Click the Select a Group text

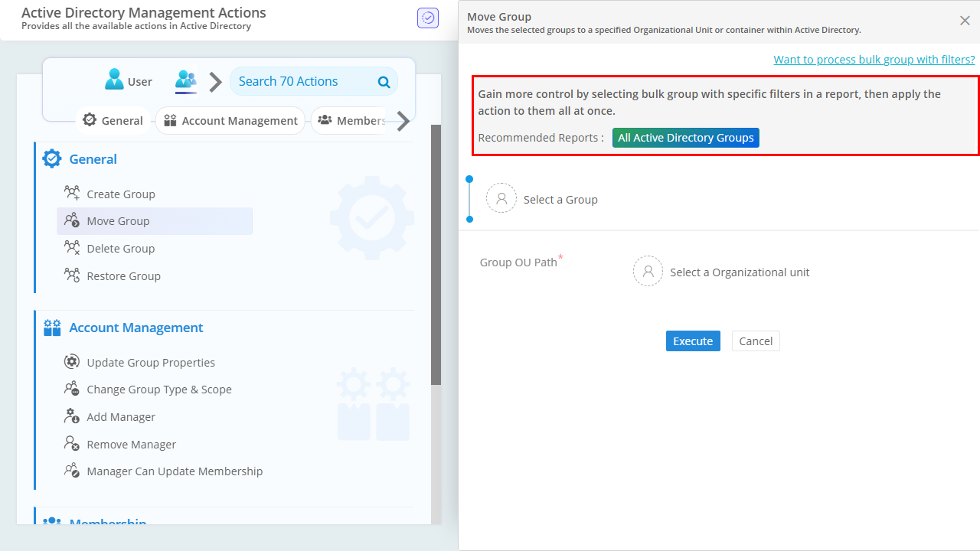click(x=560, y=200)
